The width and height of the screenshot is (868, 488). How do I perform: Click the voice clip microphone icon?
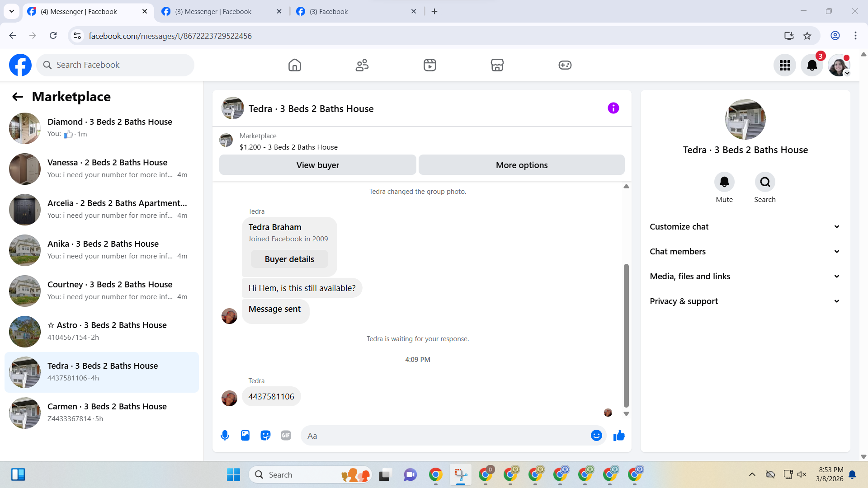[225, 436]
